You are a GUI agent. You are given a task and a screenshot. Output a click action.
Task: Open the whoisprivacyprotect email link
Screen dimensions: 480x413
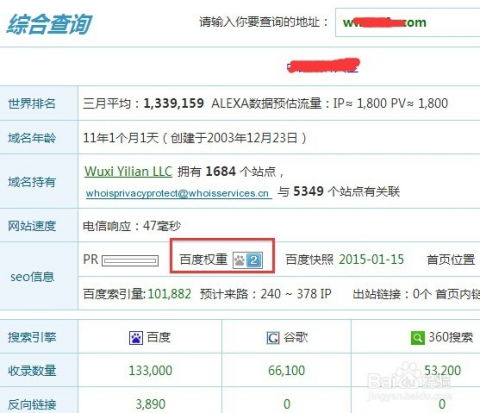[178, 193]
